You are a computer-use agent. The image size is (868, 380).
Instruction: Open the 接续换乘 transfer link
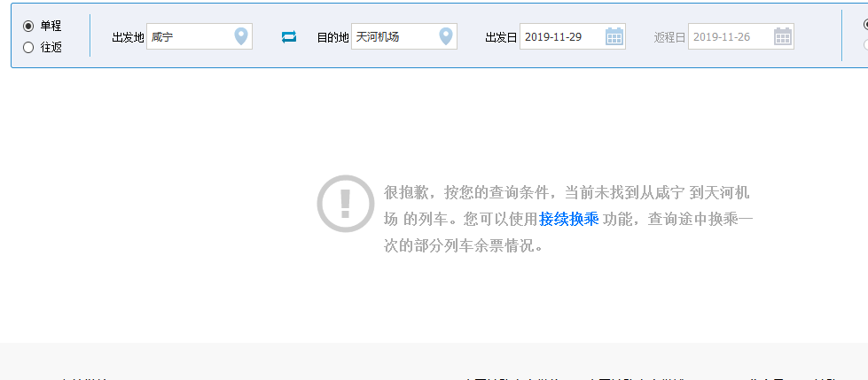569,219
